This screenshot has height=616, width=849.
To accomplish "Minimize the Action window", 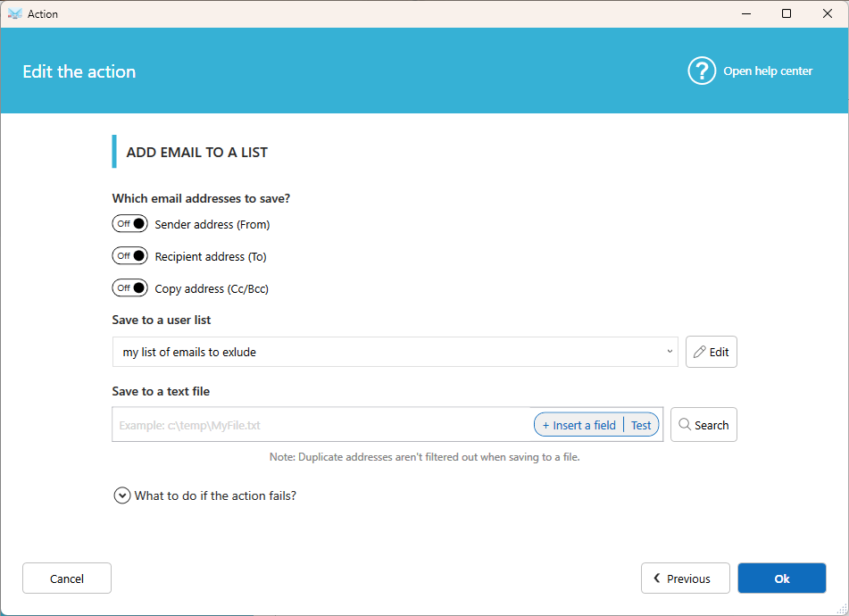I will tap(746, 13).
